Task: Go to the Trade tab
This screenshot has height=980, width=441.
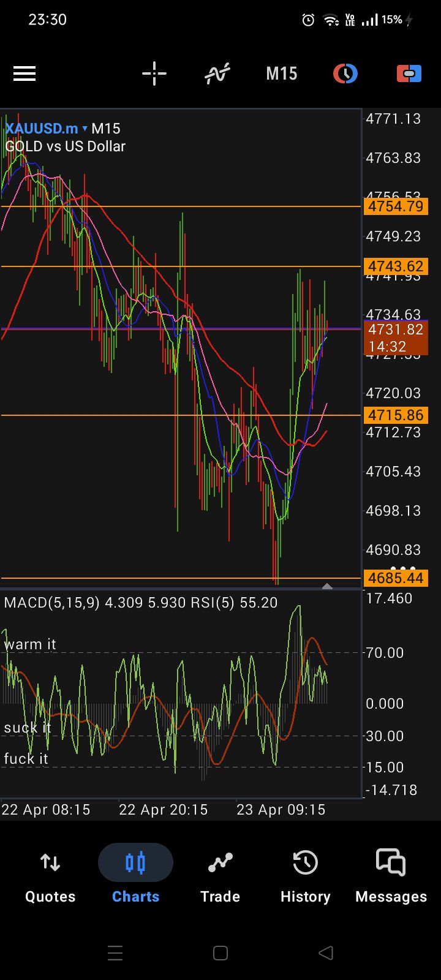Action: 221,875
